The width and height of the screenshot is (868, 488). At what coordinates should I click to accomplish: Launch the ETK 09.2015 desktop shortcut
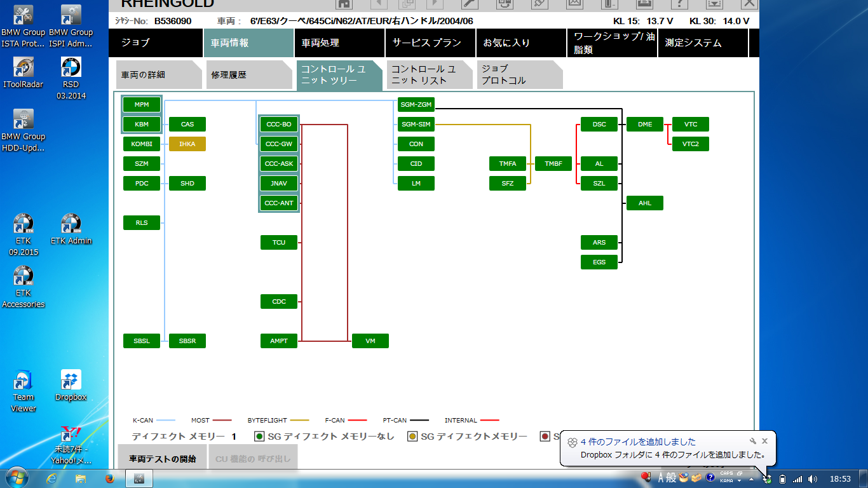pos(24,235)
